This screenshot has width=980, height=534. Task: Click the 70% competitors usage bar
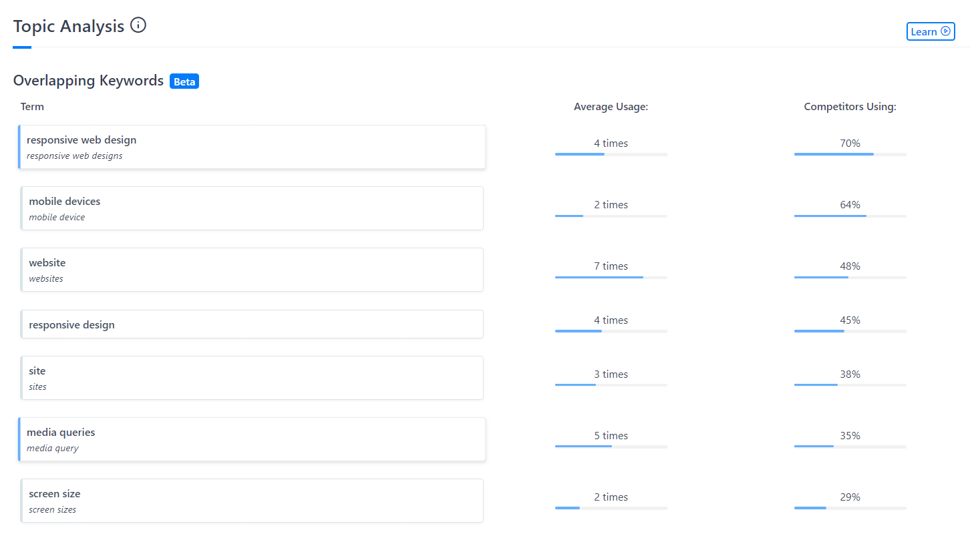850,154
